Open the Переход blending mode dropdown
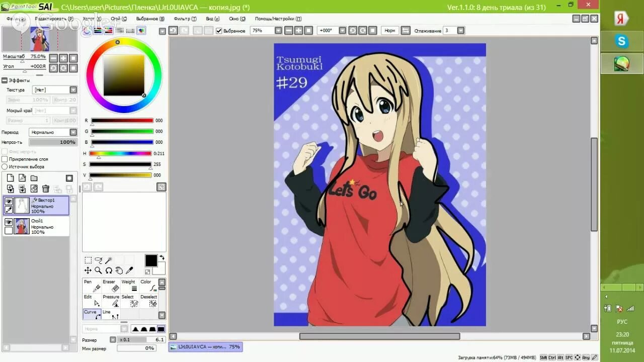Screen dimensions: 644x362 click(73, 132)
